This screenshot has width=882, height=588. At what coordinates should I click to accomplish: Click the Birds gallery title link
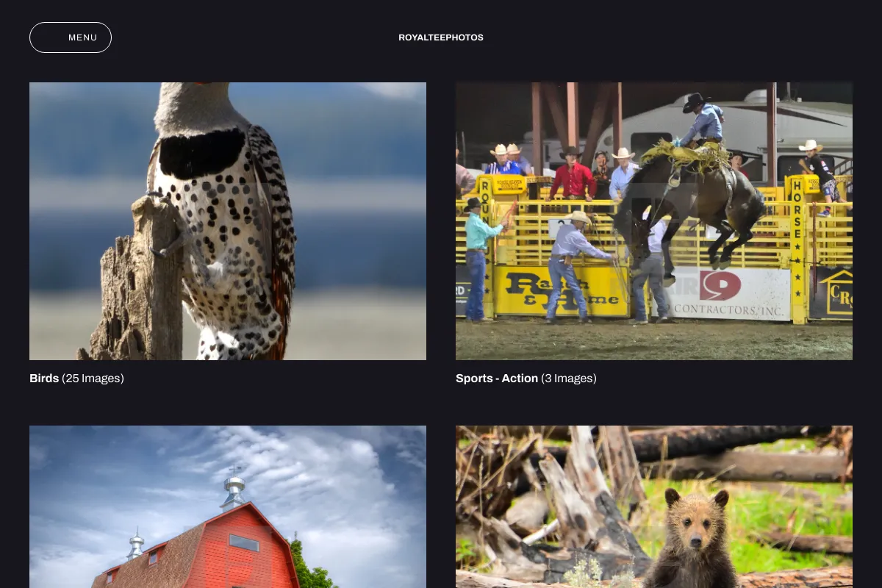click(44, 379)
